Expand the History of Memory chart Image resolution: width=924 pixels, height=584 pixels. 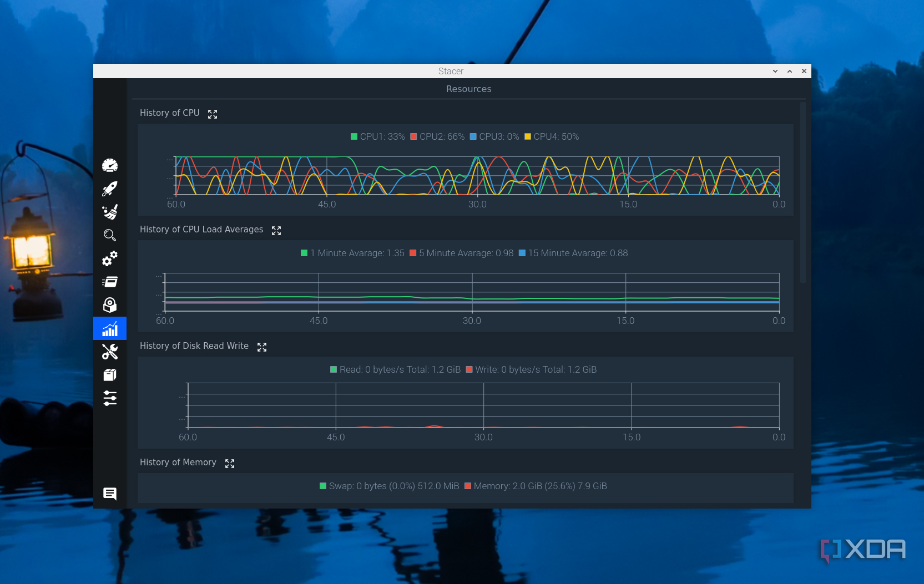230,463
